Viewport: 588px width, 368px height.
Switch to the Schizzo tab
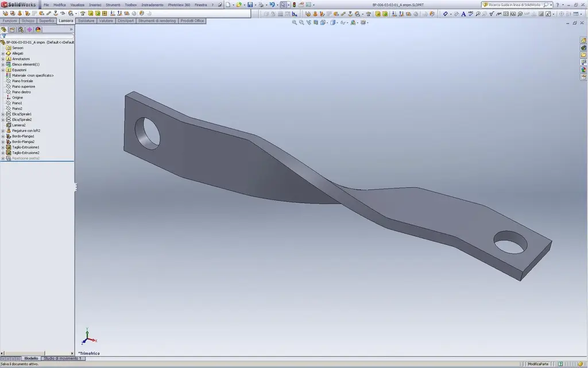coord(28,21)
